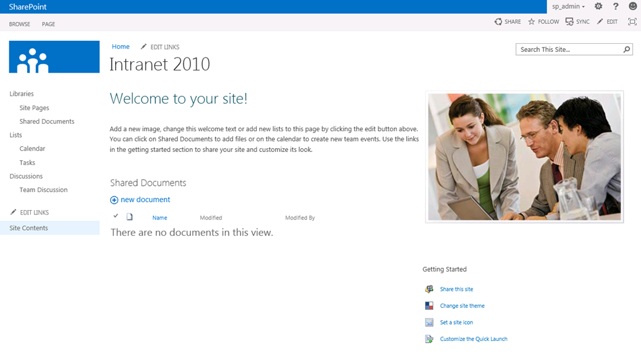Image resolution: width=641 pixels, height=364 pixels.
Task: Open the BROWSE ribbon tab
Action: click(x=19, y=24)
